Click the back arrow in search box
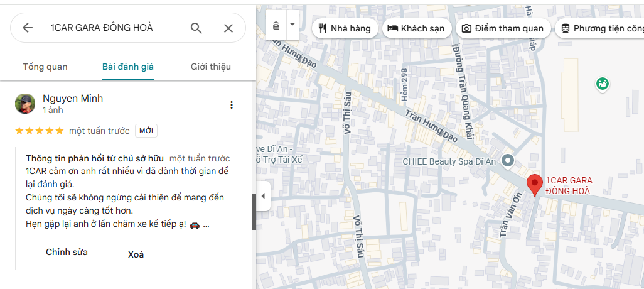The width and height of the screenshot is (644, 289). [x=28, y=28]
